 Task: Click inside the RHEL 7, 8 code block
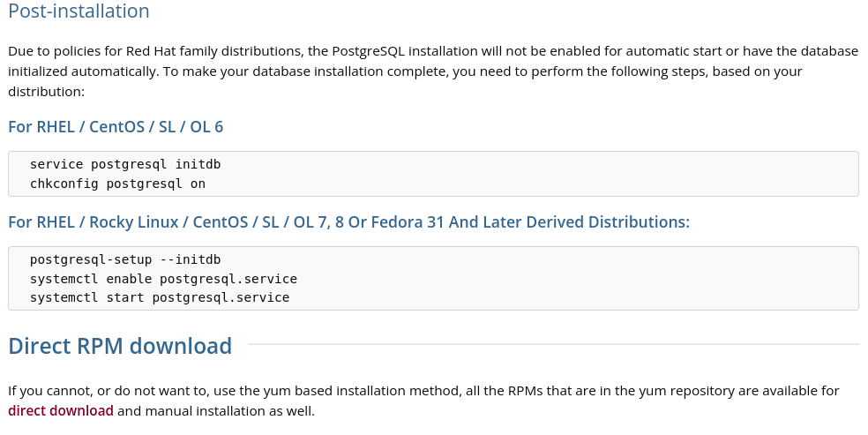pyautogui.click(x=433, y=278)
